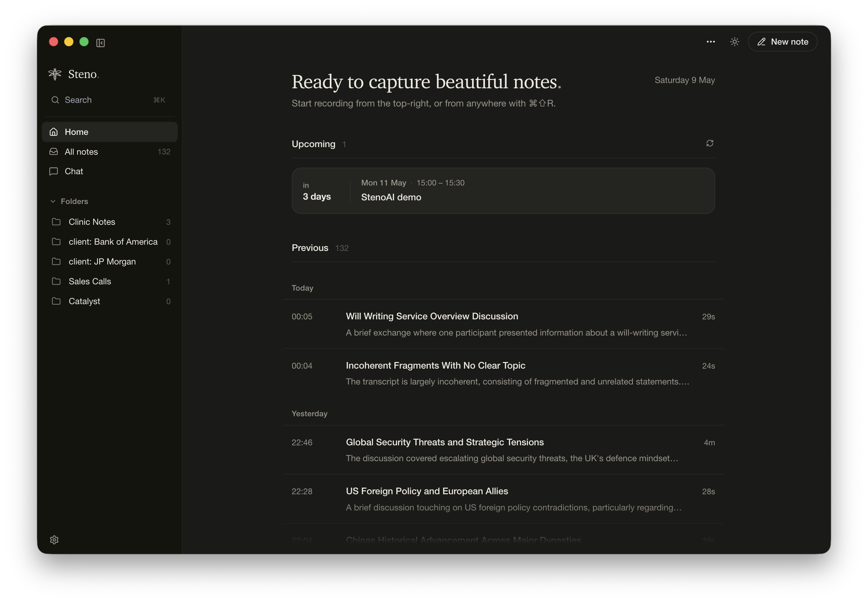Open client: JP Morgan folder
The image size is (868, 603).
point(109,261)
